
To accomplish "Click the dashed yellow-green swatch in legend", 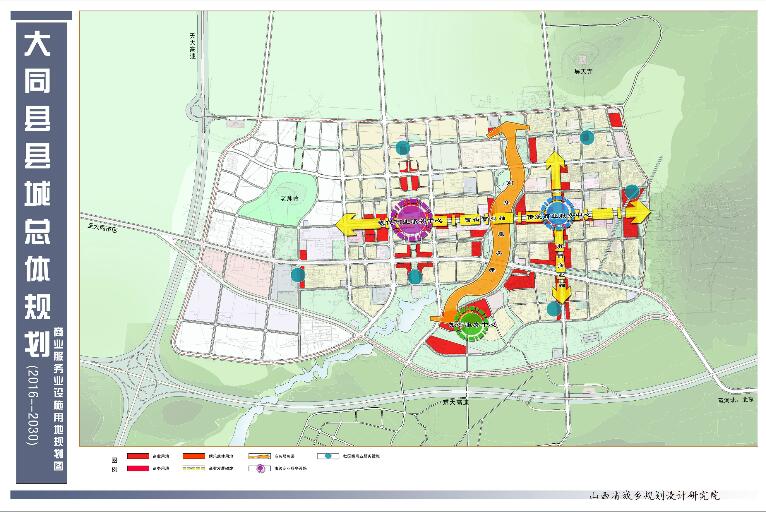I will [195, 467].
